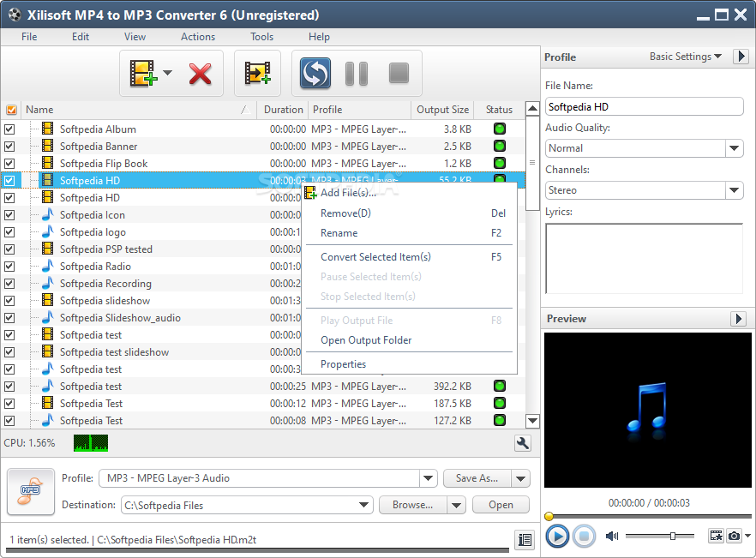Open the Browse dropdown arrow

pyautogui.click(x=456, y=505)
